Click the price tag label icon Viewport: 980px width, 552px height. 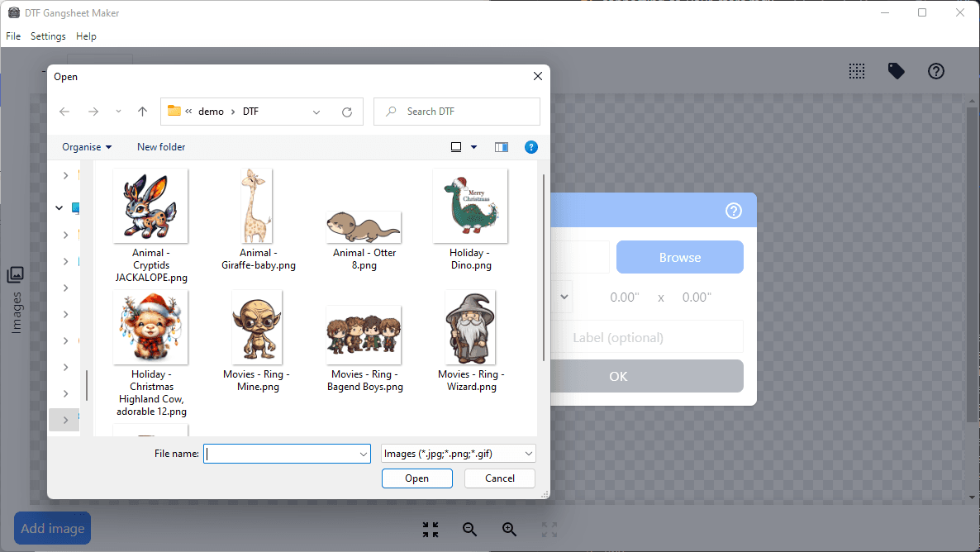click(897, 71)
